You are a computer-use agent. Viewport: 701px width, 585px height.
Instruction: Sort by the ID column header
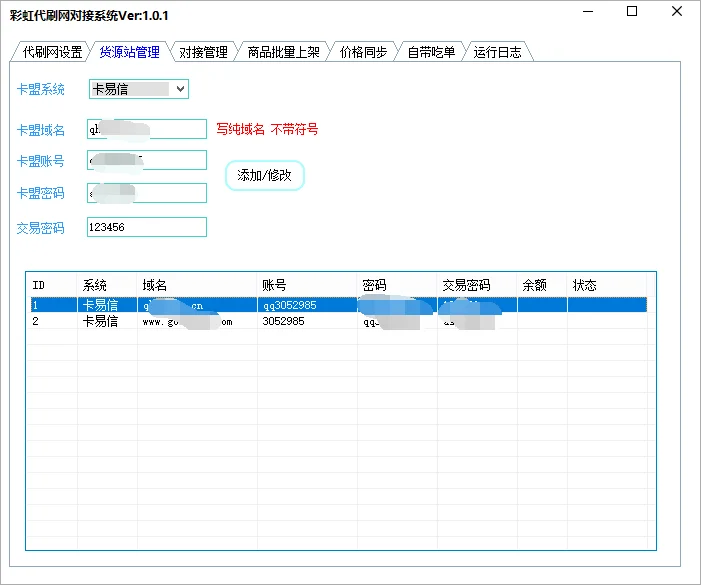[54, 285]
